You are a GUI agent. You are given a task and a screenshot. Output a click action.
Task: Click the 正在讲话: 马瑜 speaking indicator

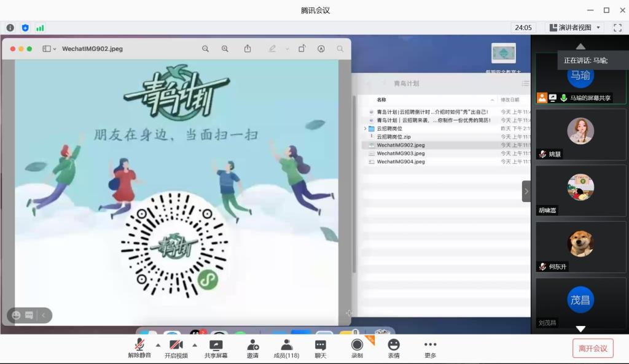coord(585,61)
